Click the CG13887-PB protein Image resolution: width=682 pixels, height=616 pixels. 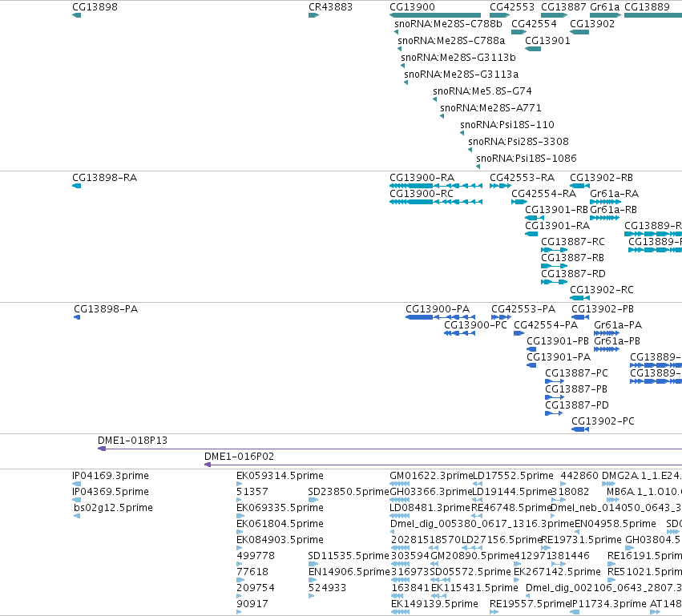click(555, 397)
